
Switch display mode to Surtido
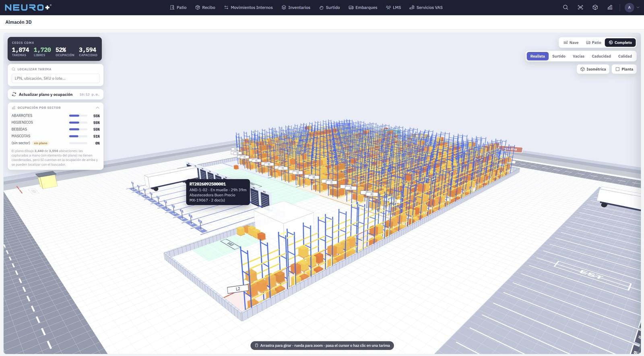(x=559, y=56)
